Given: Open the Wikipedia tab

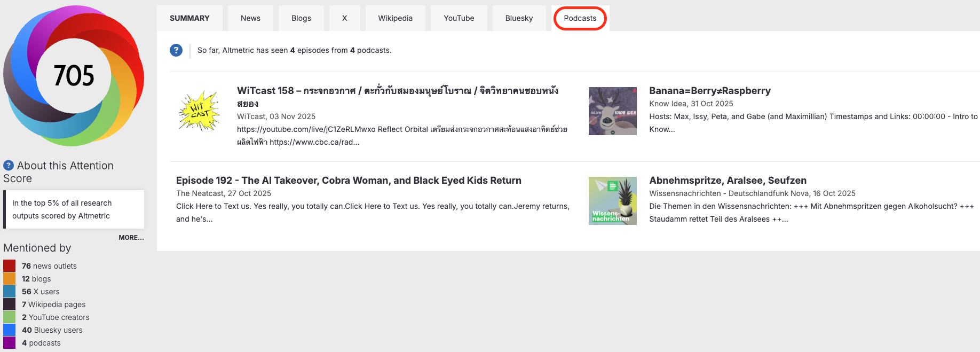Looking at the screenshot, I should [395, 18].
